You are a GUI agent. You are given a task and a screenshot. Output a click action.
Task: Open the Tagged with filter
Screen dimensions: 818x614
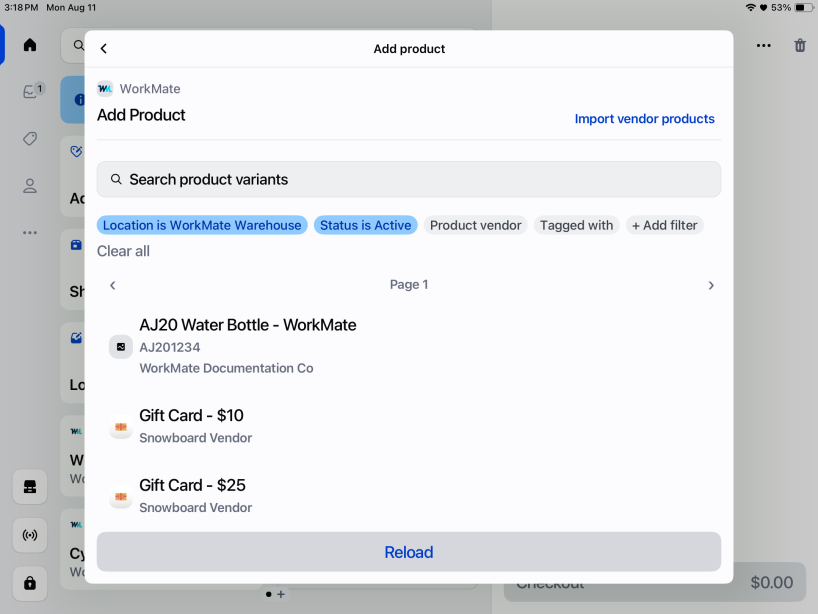(x=576, y=225)
